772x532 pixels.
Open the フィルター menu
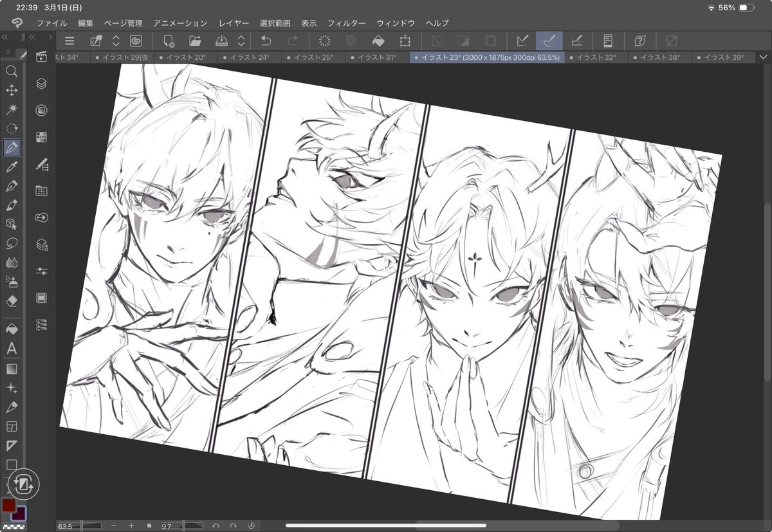pyautogui.click(x=346, y=23)
